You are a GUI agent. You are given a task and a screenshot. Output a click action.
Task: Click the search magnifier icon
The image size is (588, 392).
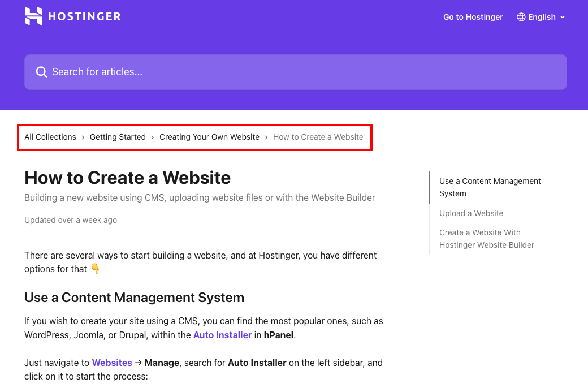[41, 72]
